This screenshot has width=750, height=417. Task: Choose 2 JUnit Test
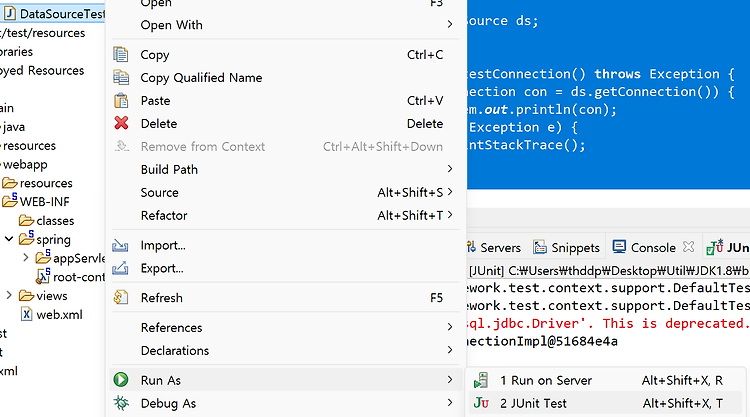point(605,403)
